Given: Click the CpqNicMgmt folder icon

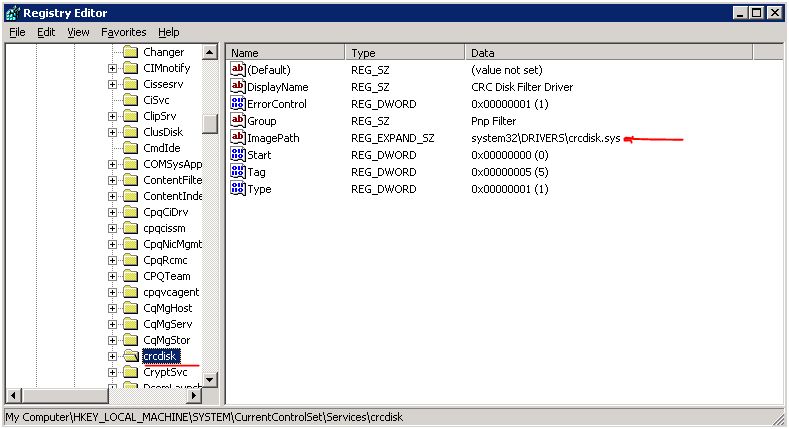Looking at the screenshot, I should coord(130,244).
